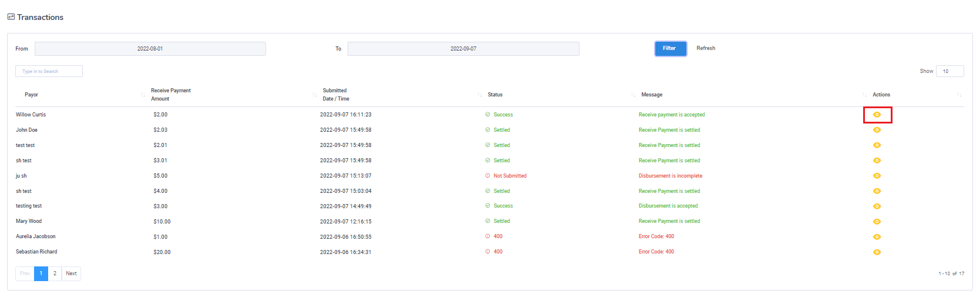View the ju sh Not Submitted transaction

877,176
